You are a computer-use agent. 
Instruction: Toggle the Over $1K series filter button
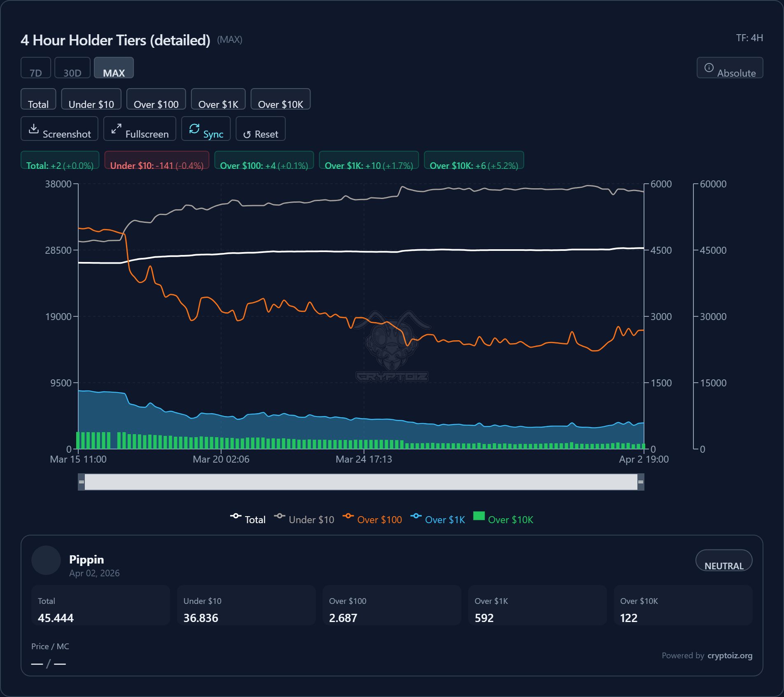point(218,99)
